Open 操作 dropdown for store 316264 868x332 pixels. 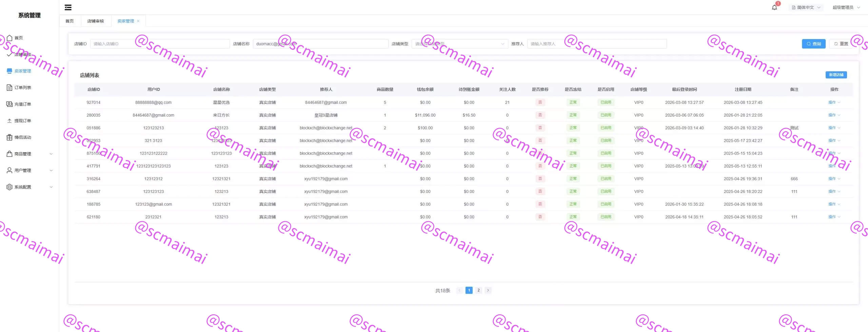coord(834,179)
